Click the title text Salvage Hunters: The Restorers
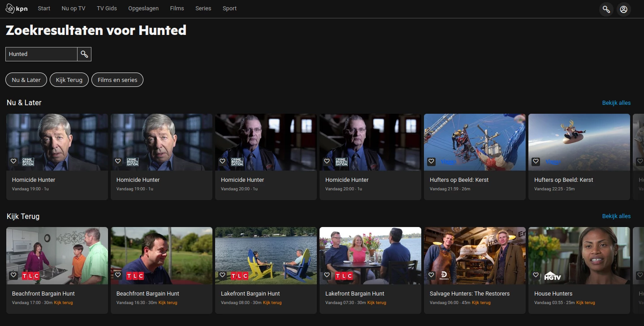Screen dimensions: 644x326 [470, 294]
